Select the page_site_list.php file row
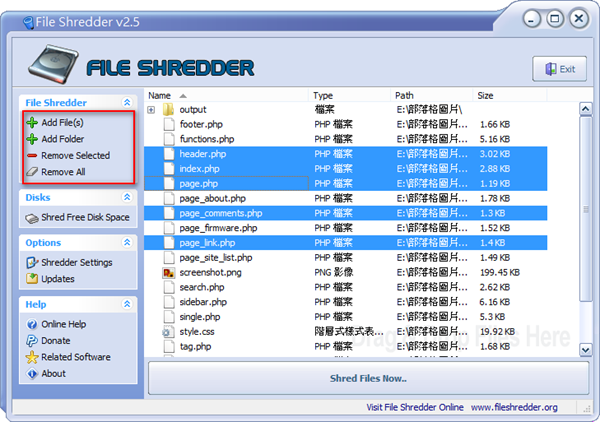The width and height of the screenshot is (600, 422). pyautogui.click(x=346, y=257)
